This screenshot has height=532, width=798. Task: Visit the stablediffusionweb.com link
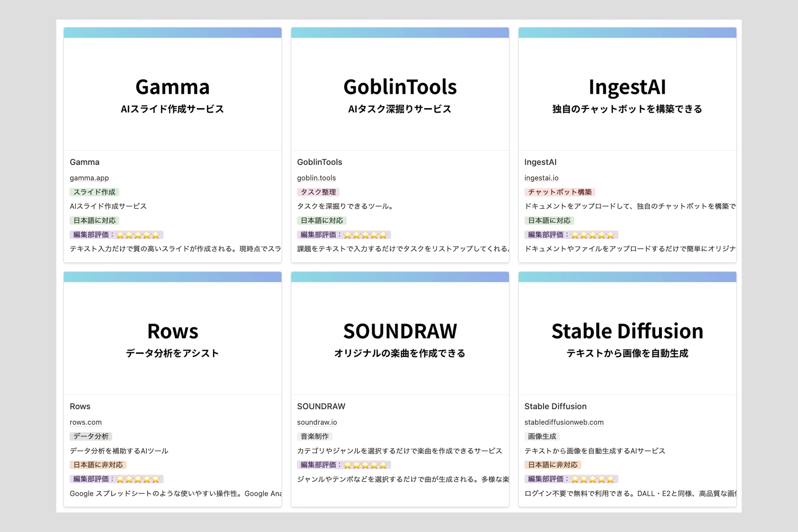pyautogui.click(x=564, y=422)
